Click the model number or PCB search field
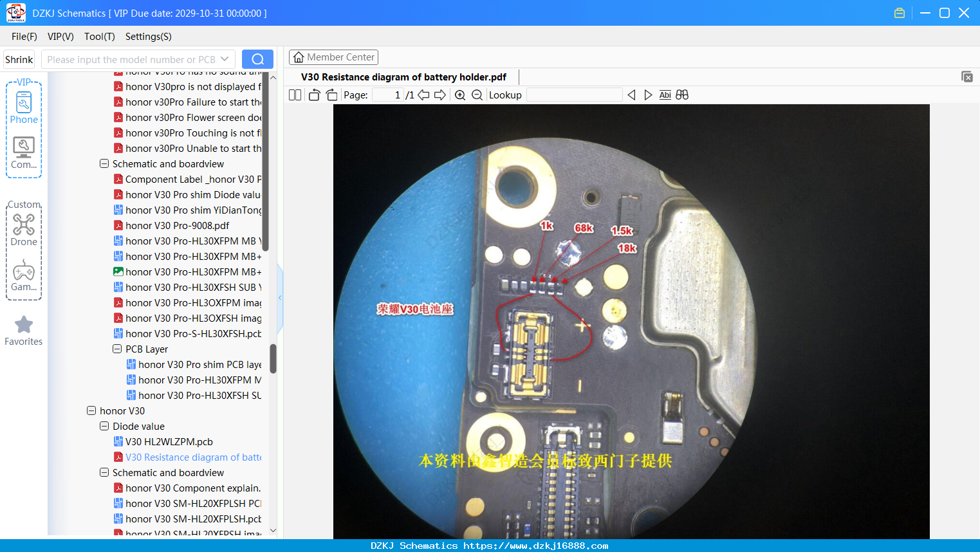This screenshot has width=980, height=552. pos(138,59)
